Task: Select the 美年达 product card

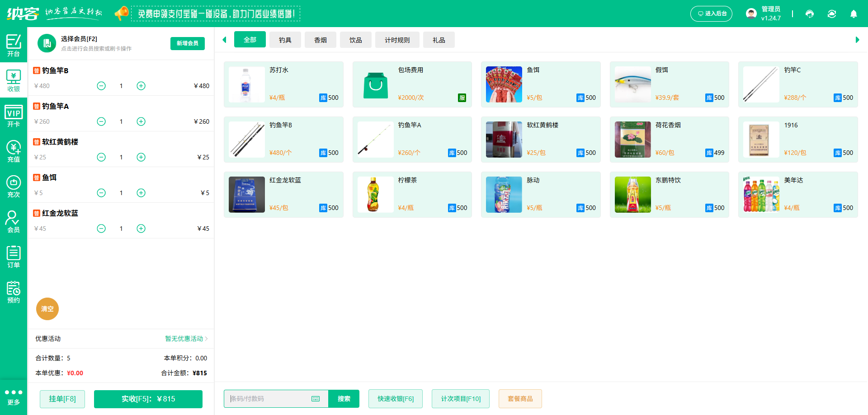Action: 798,195
